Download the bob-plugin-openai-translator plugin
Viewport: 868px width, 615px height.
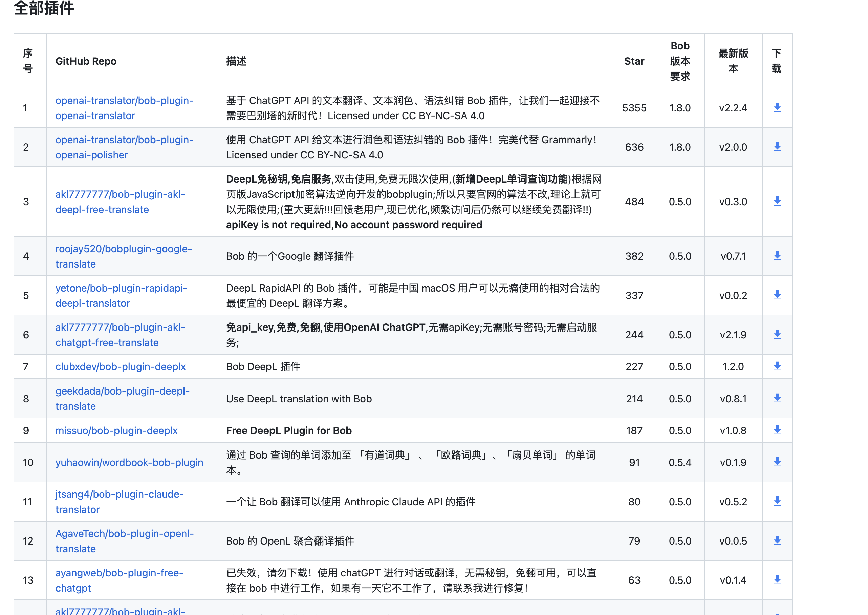pyautogui.click(x=777, y=108)
